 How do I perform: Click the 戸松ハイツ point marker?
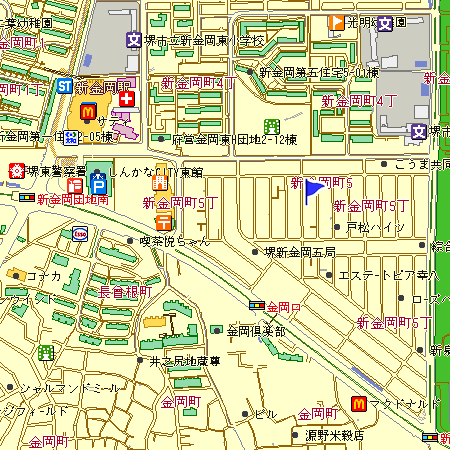tap(337, 227)
